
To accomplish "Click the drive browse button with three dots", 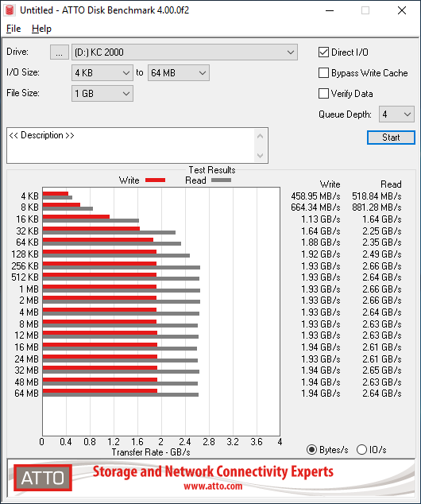I will pos(59,52).
